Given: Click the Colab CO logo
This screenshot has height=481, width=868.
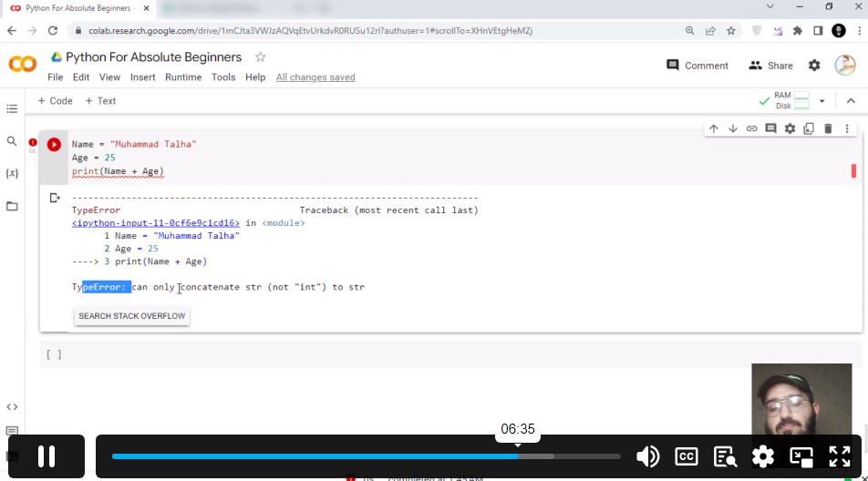Looking at the screenshot, I should pos(23,64).
